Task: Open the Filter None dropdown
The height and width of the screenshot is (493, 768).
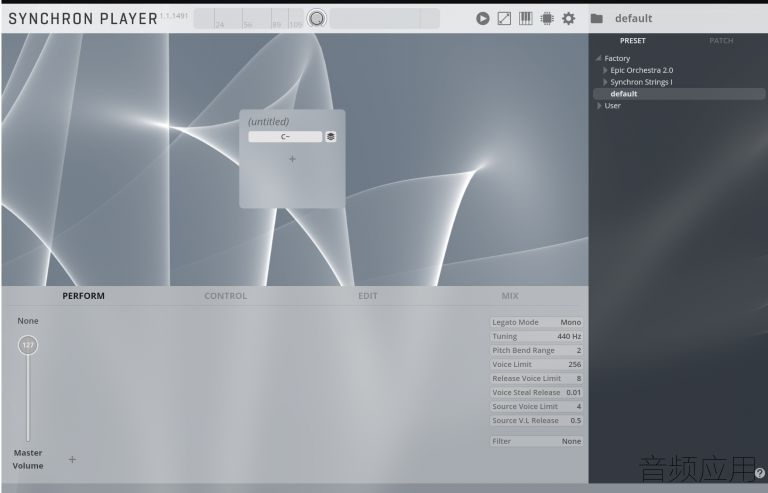Action: (536, 441)
